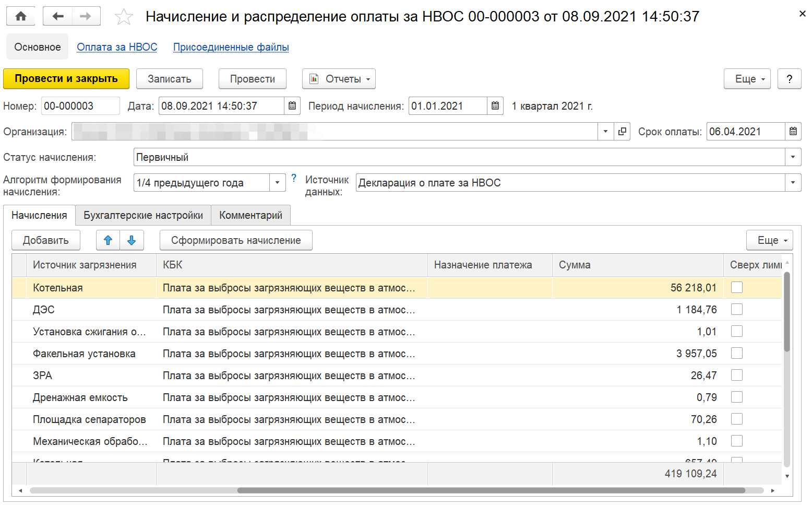
Task: Toggle checkbox in Площадка сепараторов row
Action: pos(736,419)
